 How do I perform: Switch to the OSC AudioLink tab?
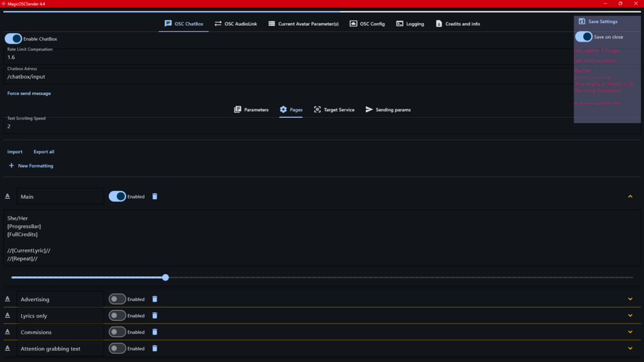(236, 24)
